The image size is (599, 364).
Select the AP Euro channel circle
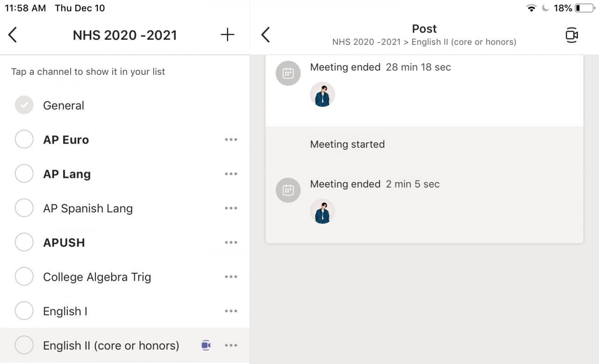point(24,139)
